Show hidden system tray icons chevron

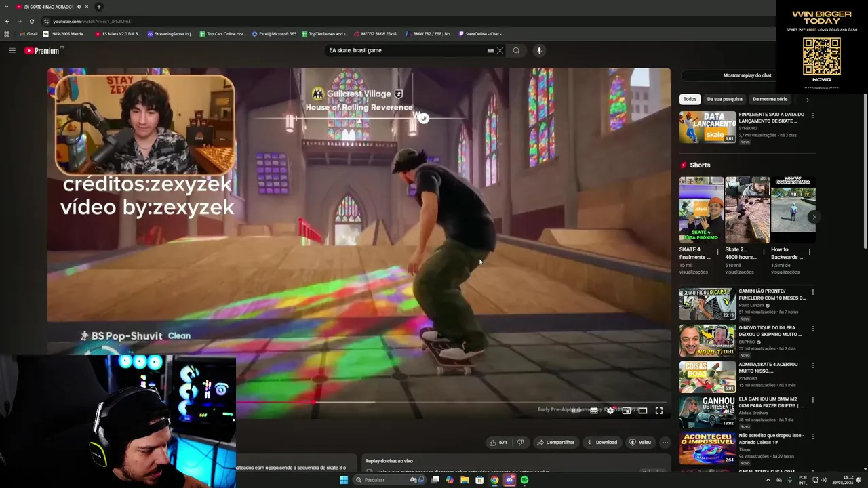click(x=768, y=480)
